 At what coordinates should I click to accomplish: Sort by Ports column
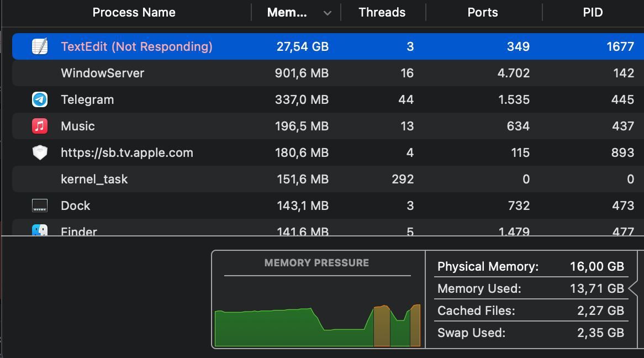pos(483,12)
